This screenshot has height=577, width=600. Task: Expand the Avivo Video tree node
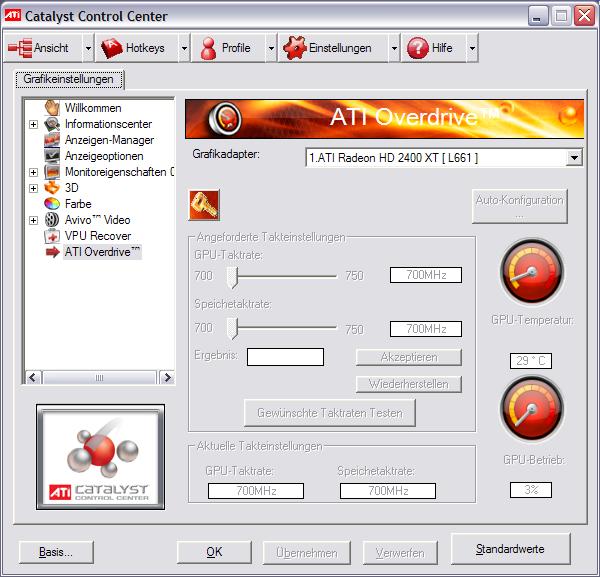coord(33,220)
